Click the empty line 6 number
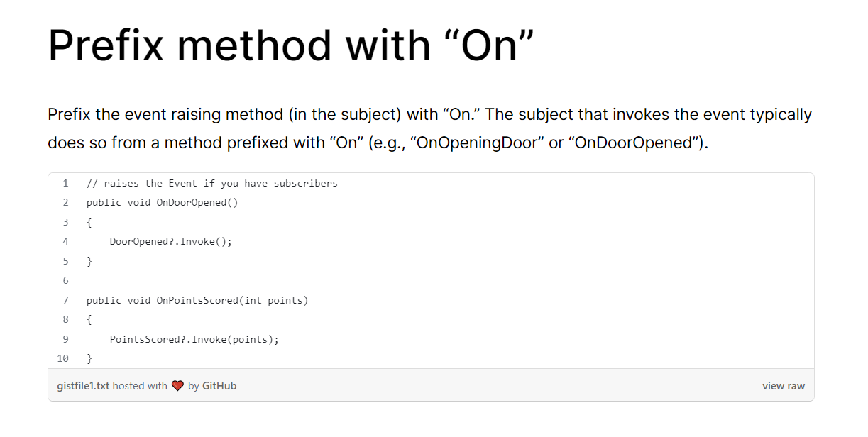The width and height of the screenshot is (868, 437). pyautogui.click(x=65, y=280)
